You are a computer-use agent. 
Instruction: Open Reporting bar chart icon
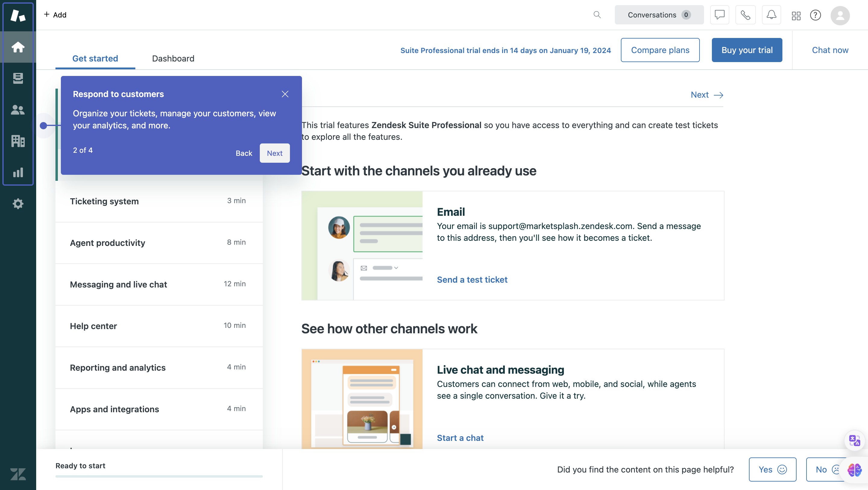(x=18, y=172)
